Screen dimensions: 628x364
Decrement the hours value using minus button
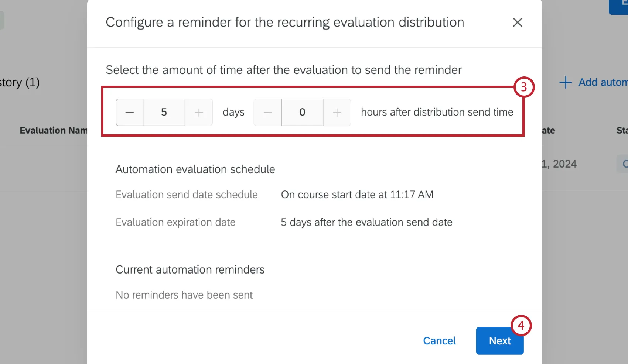[x=267, y=112]
